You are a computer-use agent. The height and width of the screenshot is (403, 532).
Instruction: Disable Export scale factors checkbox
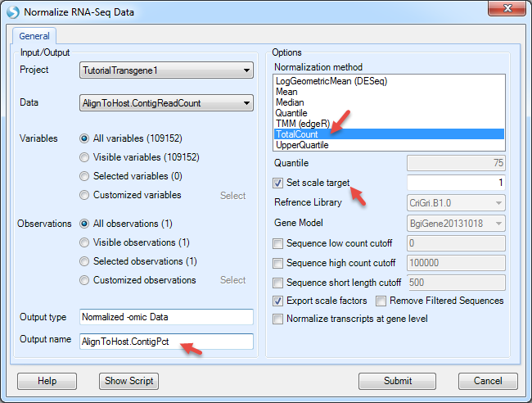tap(277, 301)
